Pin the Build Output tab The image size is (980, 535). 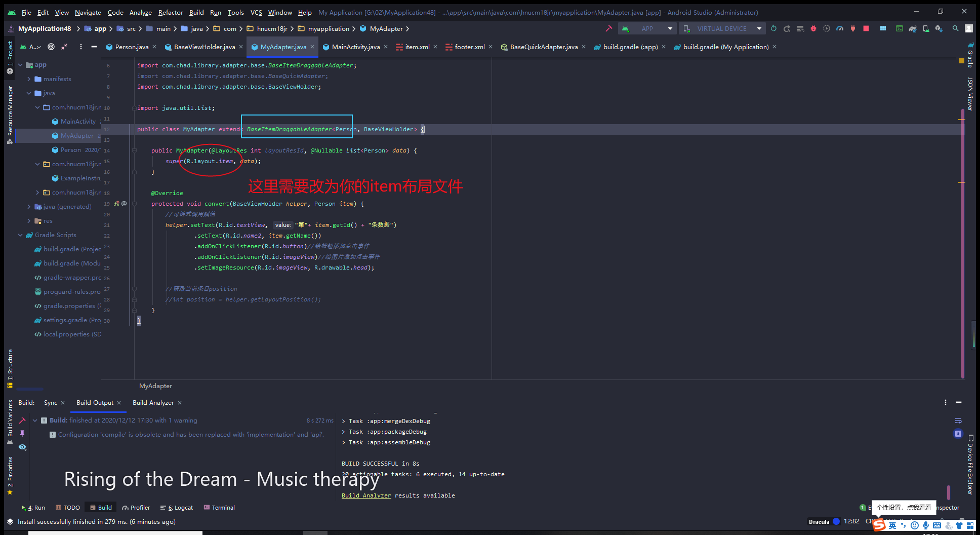(x=22, y=433)
